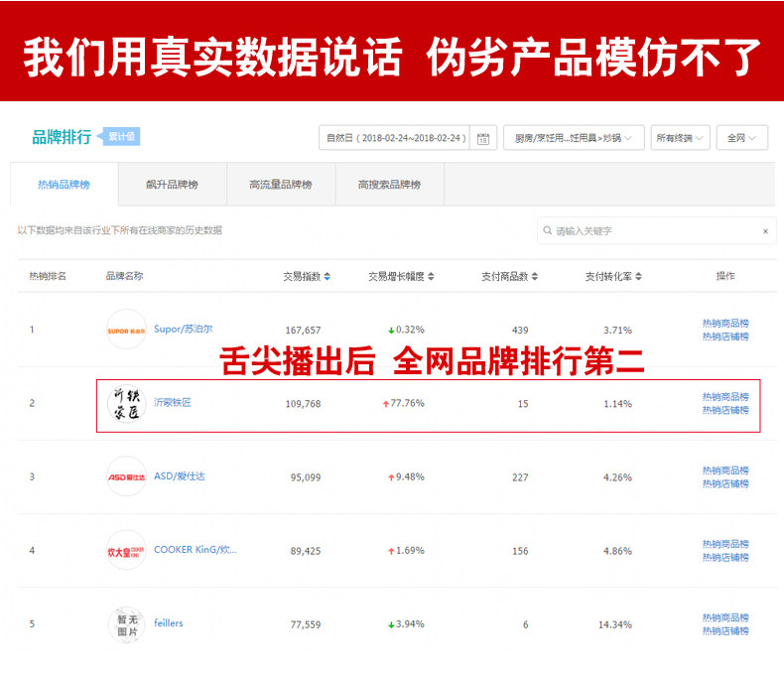The image size is (784, 678).
Task: Click the 品牌排行 heading
Action: [62, 137]
